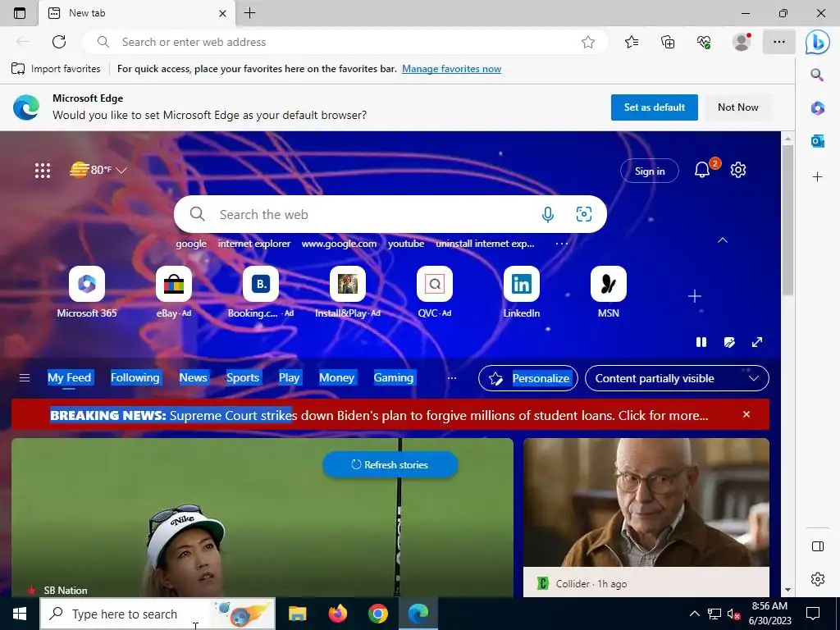Open sidebar Search icon

coord(817,75)
